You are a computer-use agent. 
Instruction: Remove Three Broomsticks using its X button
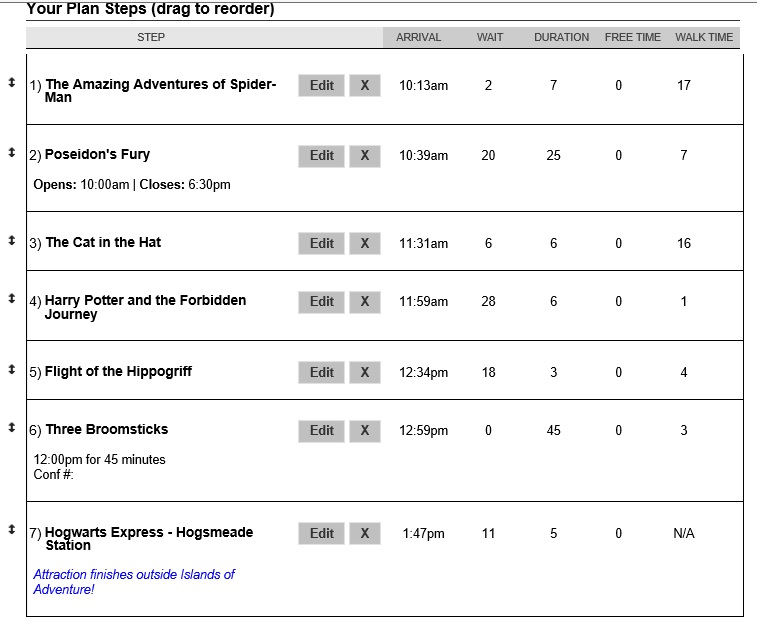click(x=364, y=431)
